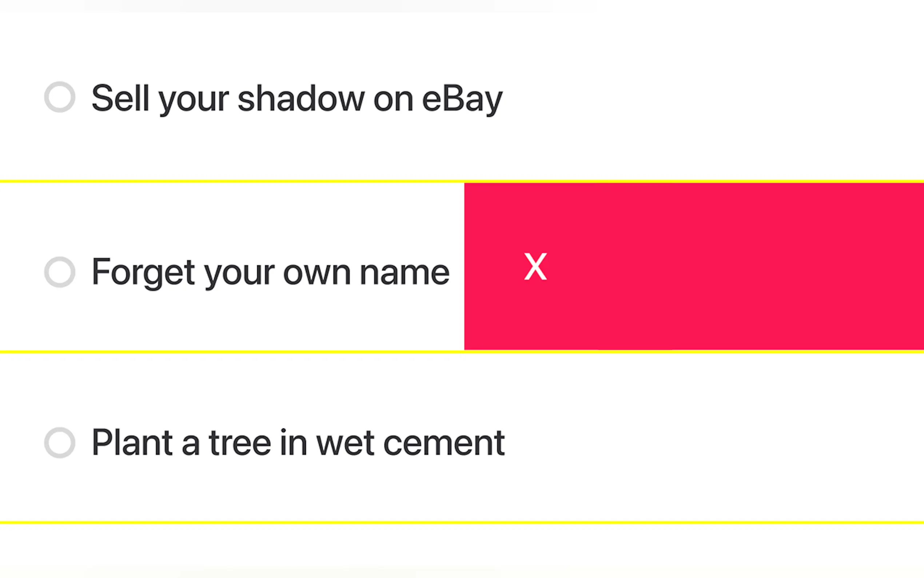Click the word "shadow" in the first todo

pos(301,99)
